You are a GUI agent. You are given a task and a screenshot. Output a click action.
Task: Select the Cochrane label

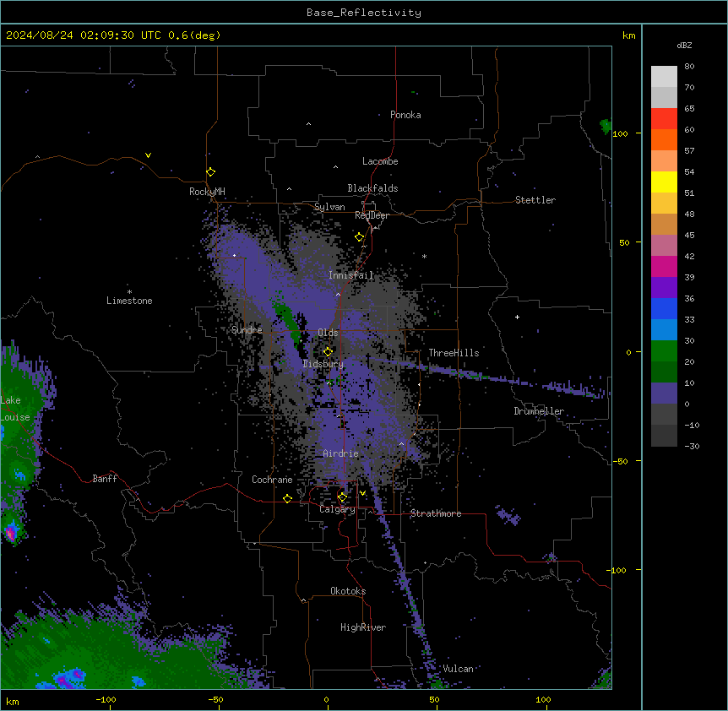pyautogui.click(x=272, y=480)
